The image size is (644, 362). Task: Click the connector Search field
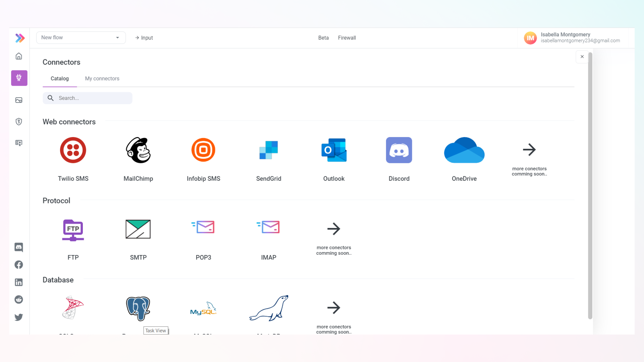pos(88,98)
